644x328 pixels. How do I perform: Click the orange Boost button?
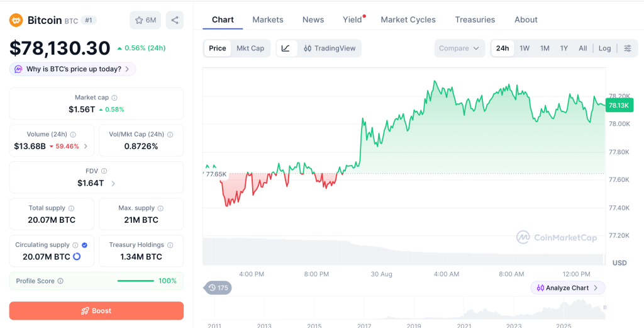(96, 311)
